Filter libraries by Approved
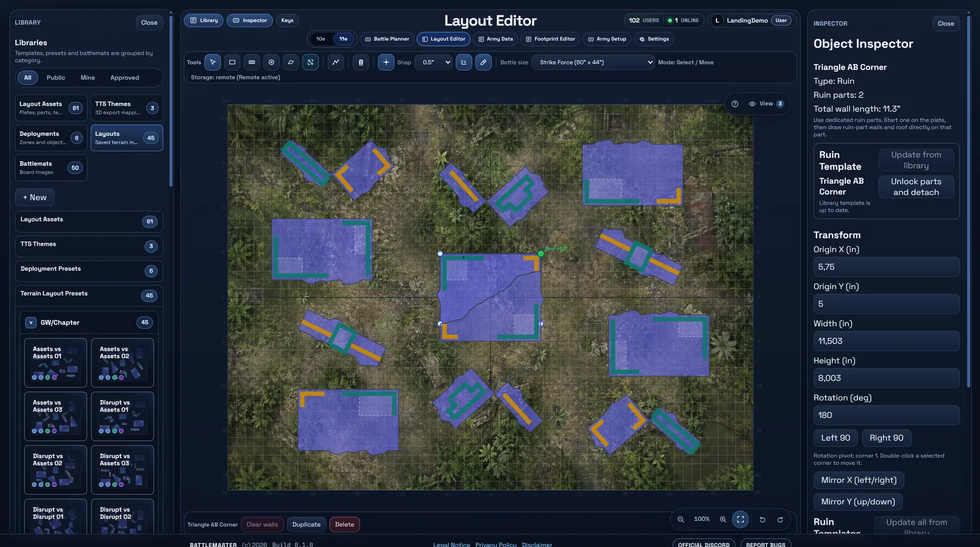 [x=125, y=78]
